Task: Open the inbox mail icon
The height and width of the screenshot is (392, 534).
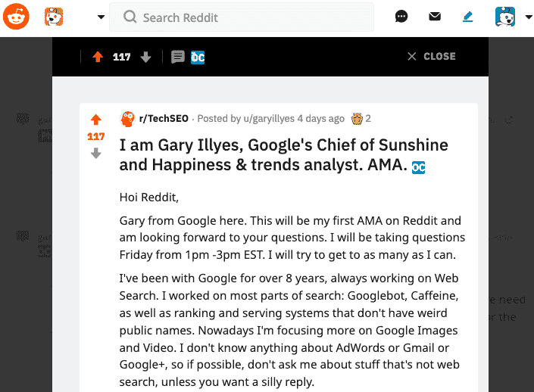Action: (x=435, y=17)
